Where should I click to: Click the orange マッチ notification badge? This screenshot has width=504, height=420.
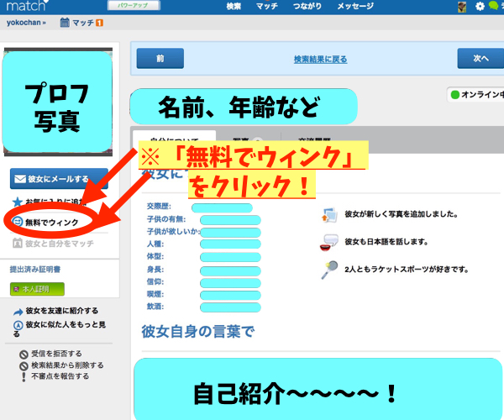[x=100, y=23]
